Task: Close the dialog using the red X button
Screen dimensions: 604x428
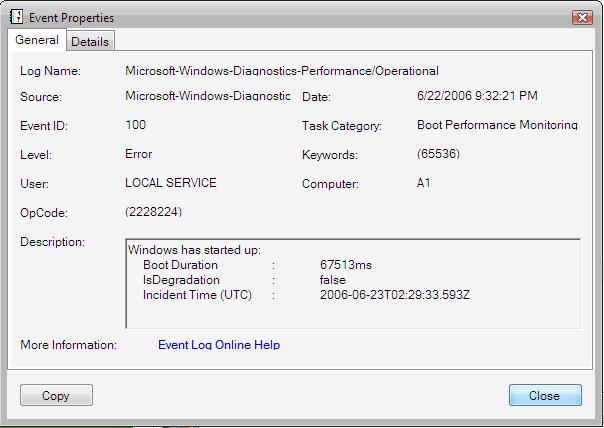Action: [x=580, y=17]
